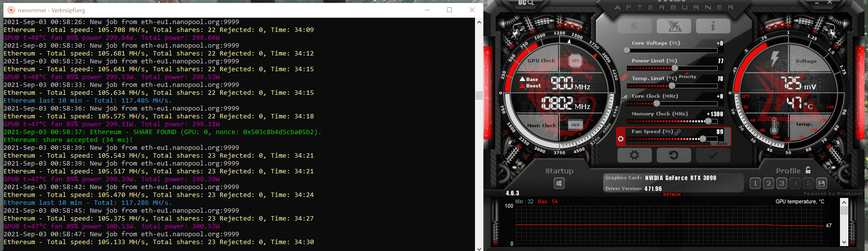Image resolution: width=868 pixels, height=251 pixels.
Task: Toggle link between power and temp limits
Action: point(624,77)
